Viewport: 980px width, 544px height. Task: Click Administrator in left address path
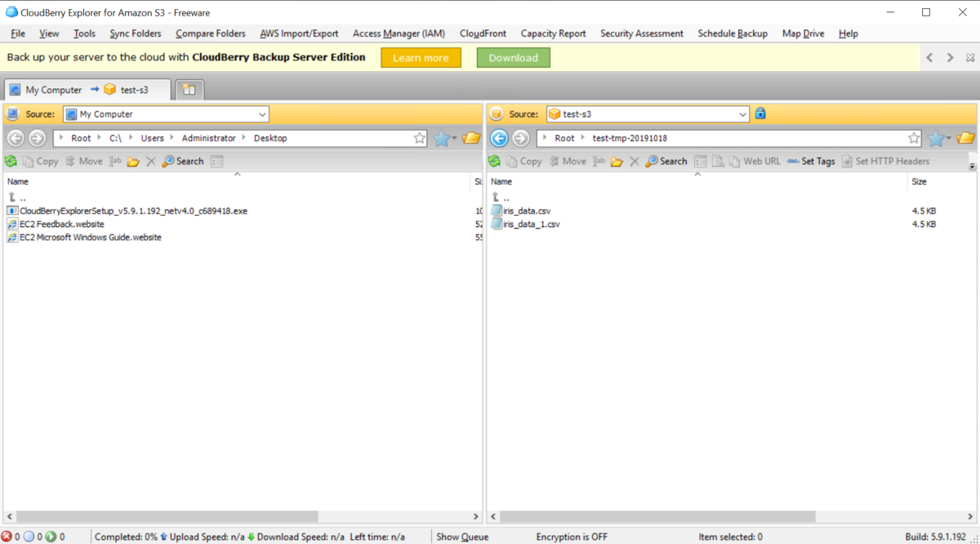[208, 138]
